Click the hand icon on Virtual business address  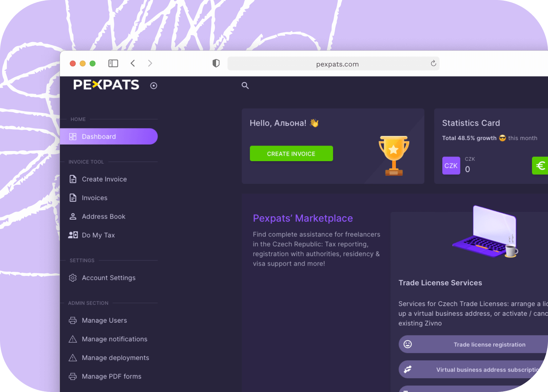pyautogui.click(x=408, y=369)
